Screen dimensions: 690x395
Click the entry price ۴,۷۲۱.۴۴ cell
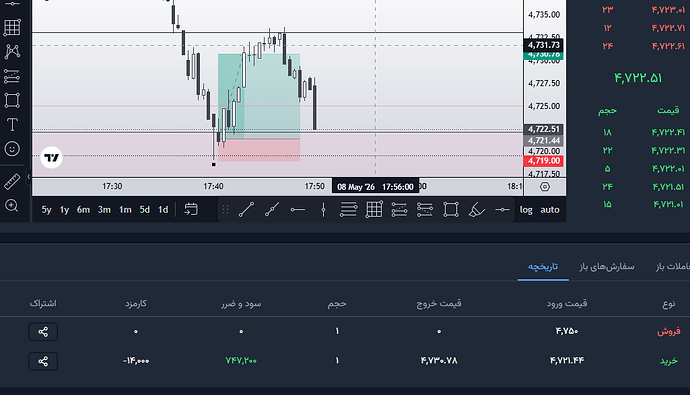click(567, 361)
